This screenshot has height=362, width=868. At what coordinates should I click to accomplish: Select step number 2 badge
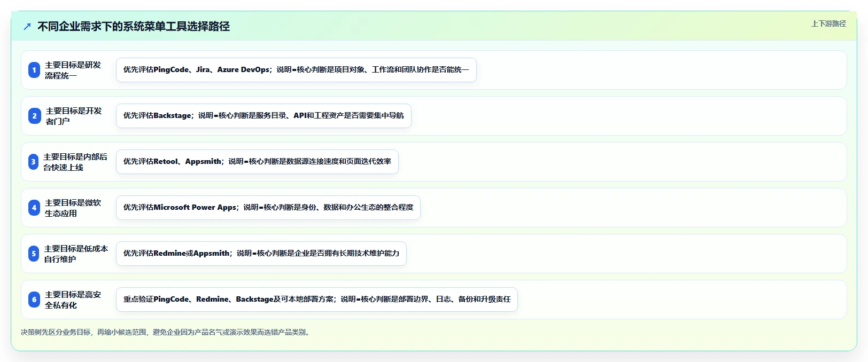pyautogui.click(x=35, y=116)
